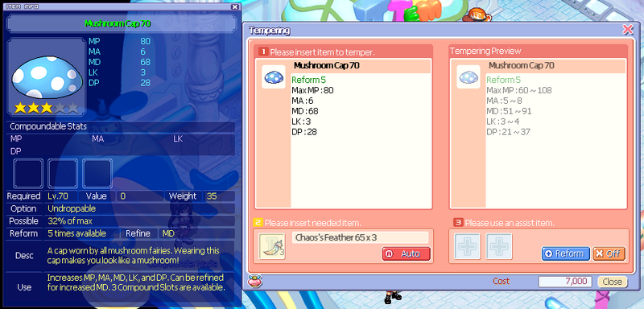
Task: Select the third empty compound slot
Action: [x=97, y=174]
